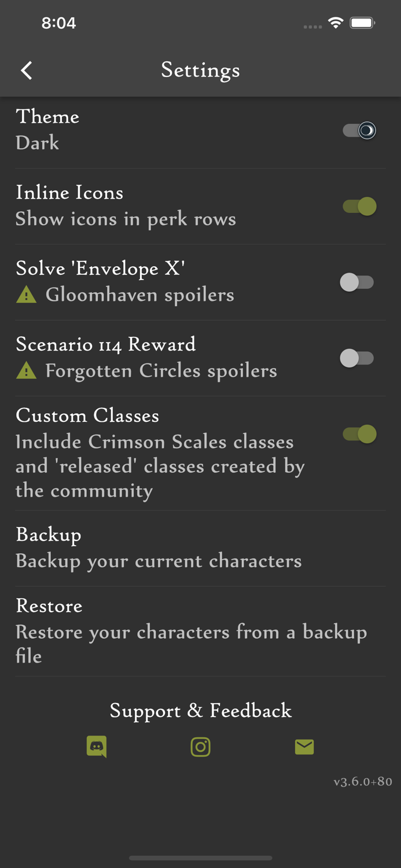Screen dimensions: 401x868
Task: Enable the Scenario 114 Reward option
Action: [358, 358]
